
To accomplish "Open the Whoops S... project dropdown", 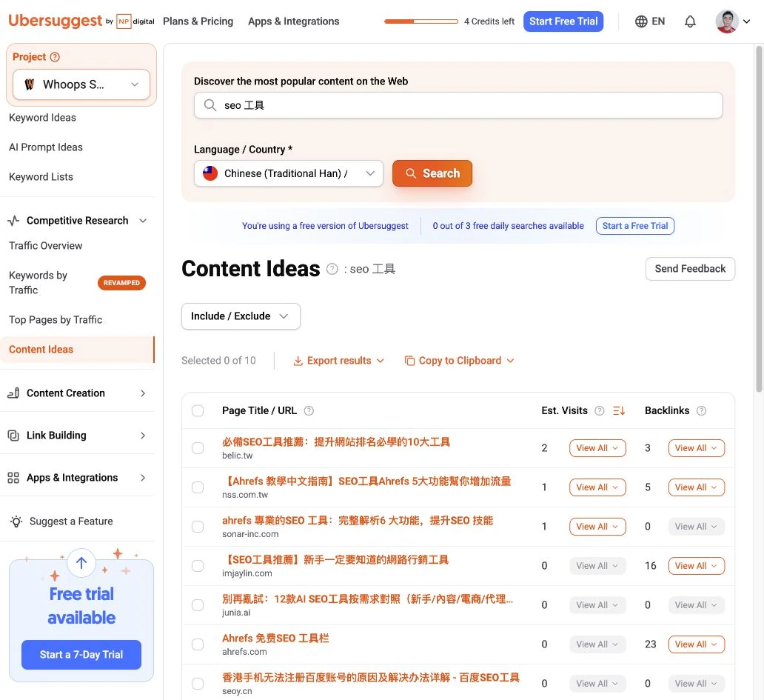I will 81,84.
